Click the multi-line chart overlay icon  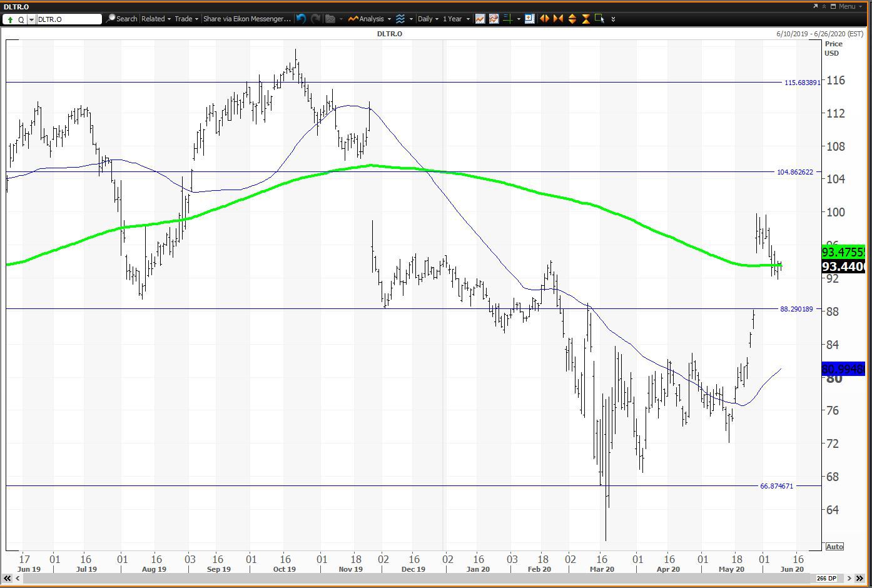pyautogui.click(x=494, y=19)
